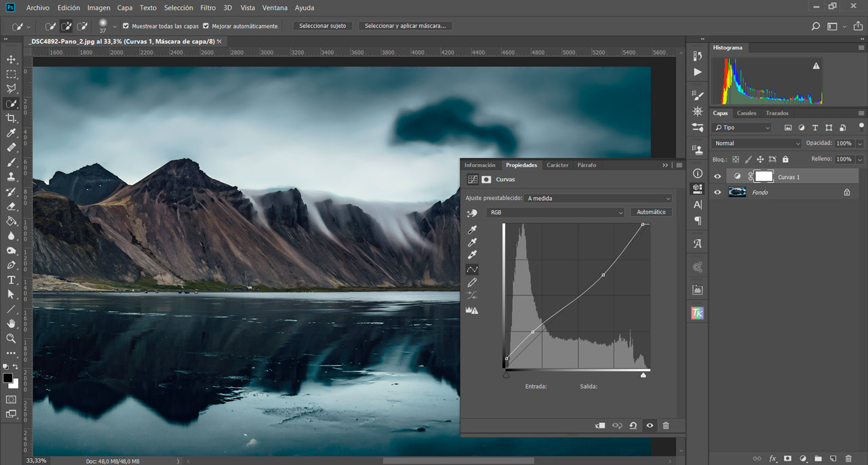
Task: Activate the white point eyedropper in Curves
Action: click(472, 253)
